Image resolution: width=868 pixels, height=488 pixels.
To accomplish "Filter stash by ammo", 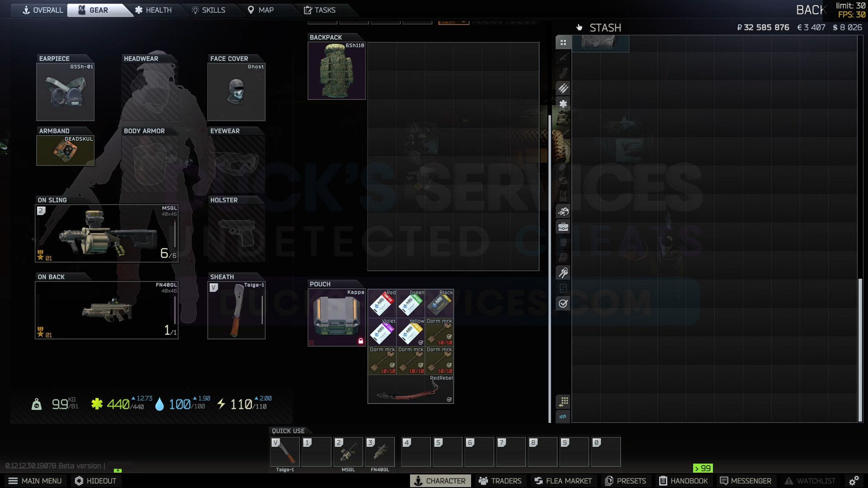I will pos(563,89).
